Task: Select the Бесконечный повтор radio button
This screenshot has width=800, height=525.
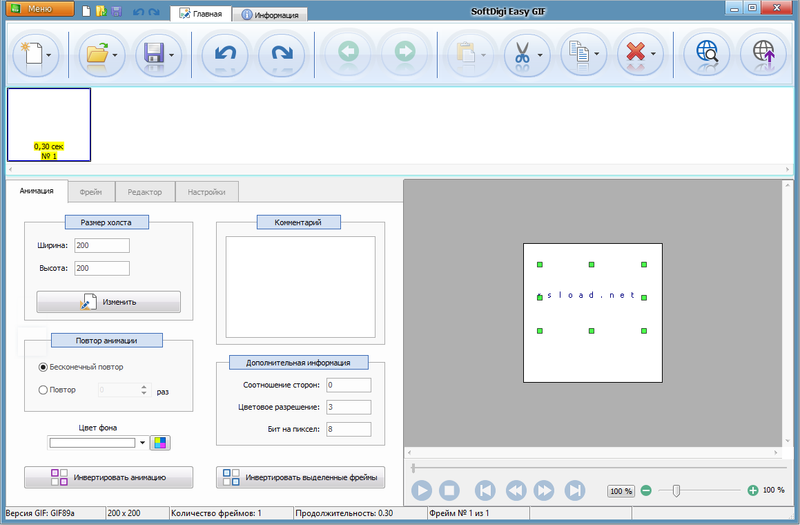Action: click(43, 367)
